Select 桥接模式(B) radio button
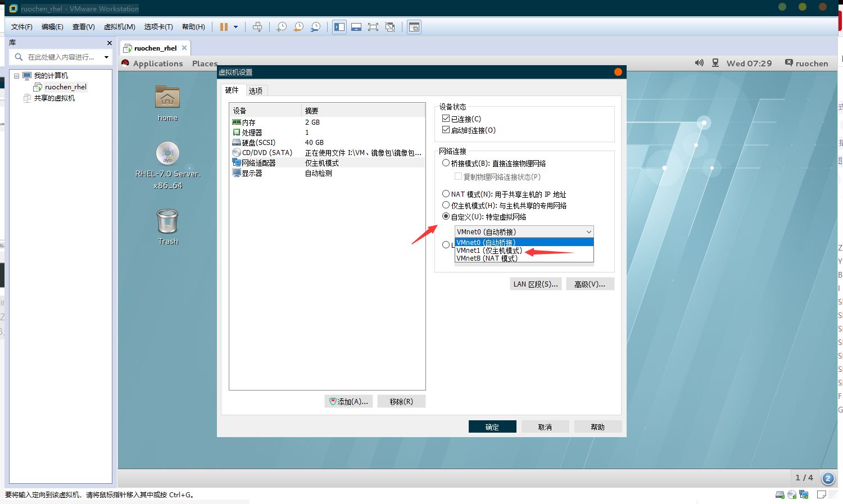 (x=446, y=163)
